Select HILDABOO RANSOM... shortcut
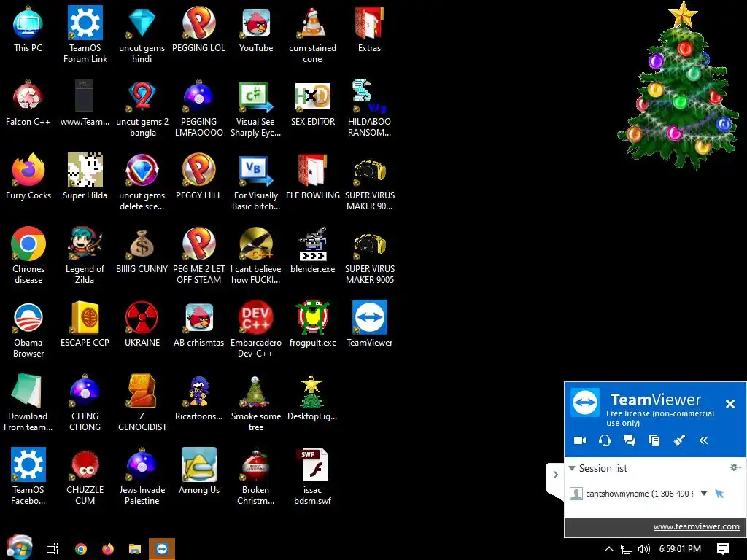Screen dimensions: 747x560 [x=369, y=108]
